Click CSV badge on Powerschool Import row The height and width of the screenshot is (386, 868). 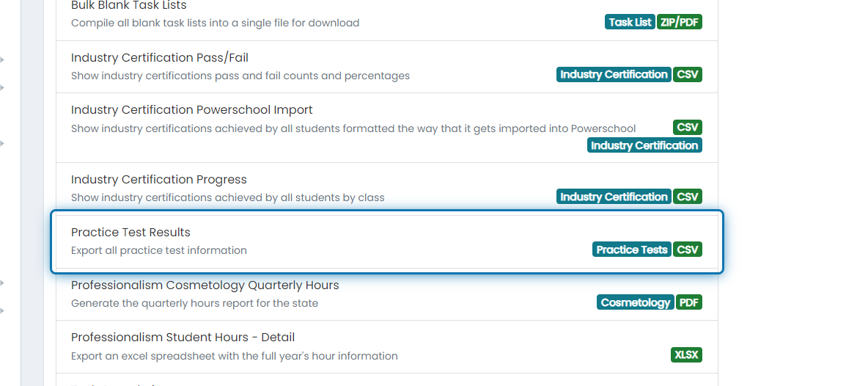click(x=688, y=128)
